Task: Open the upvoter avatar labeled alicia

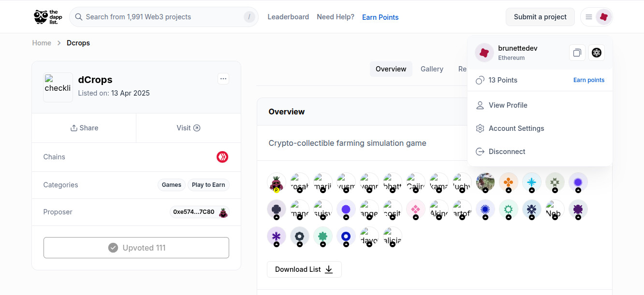Action: click(x=393, y=236)
